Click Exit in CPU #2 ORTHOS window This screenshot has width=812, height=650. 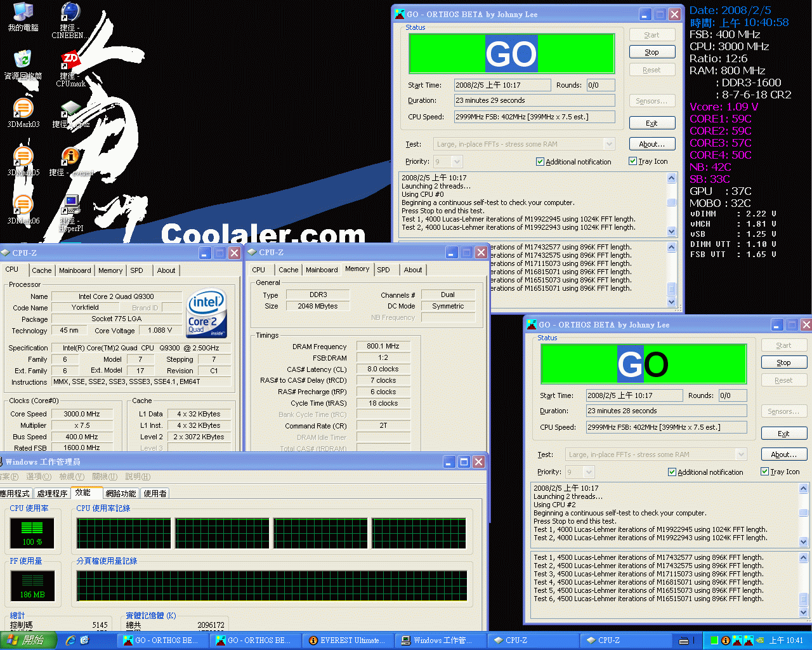click(784, 434)
